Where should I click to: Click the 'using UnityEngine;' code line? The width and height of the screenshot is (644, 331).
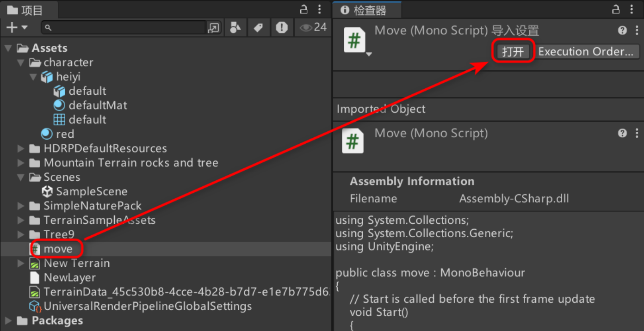tap(384, 247)
